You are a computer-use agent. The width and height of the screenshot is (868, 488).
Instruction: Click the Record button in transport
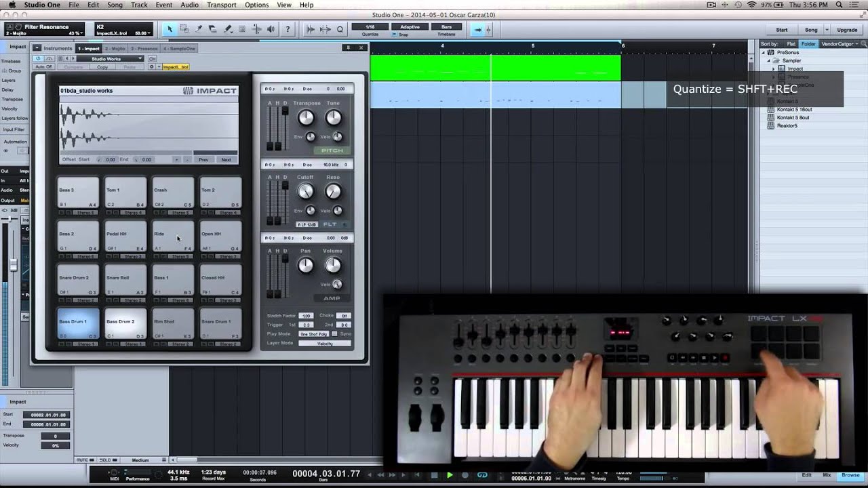click(465, 475)
